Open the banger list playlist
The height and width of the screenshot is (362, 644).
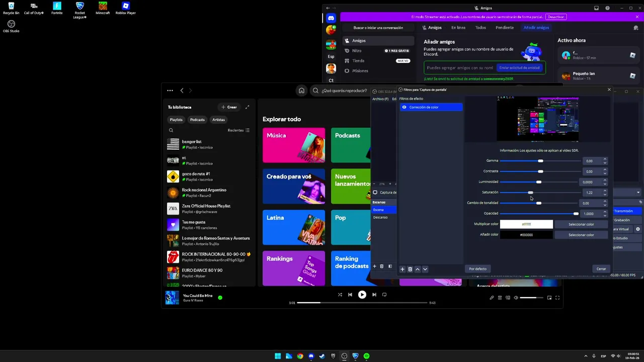tap(208, 144)
